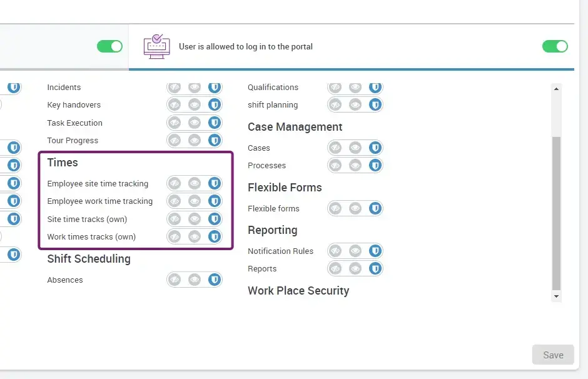
Task: Click the eye icon for Processes
Action: point(355,166)
